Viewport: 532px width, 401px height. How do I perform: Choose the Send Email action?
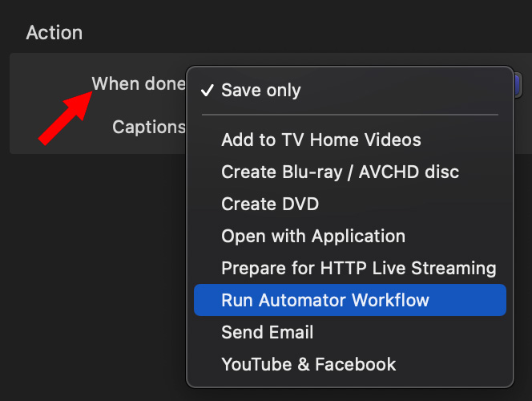(x=350, y=332)
